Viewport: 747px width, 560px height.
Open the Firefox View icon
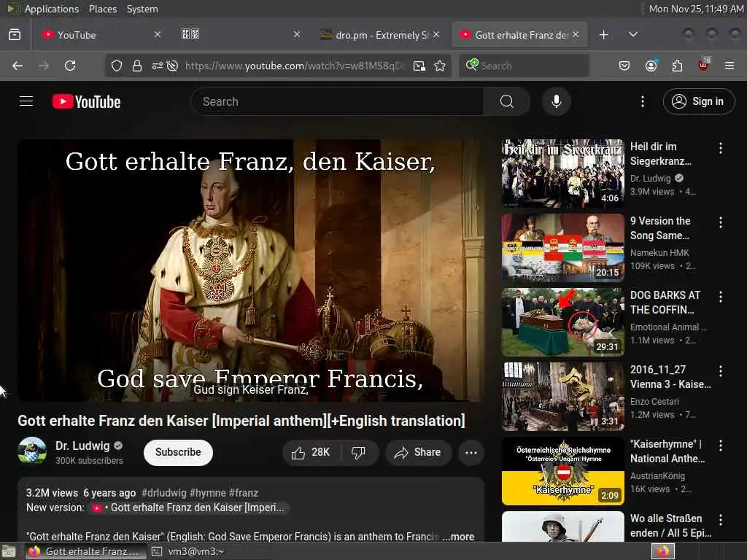15,35
